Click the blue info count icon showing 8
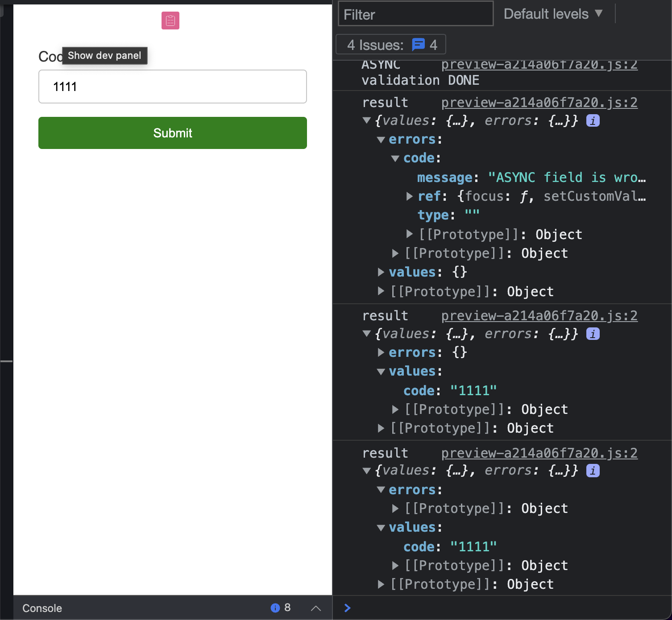 click(x=275, y=608)
